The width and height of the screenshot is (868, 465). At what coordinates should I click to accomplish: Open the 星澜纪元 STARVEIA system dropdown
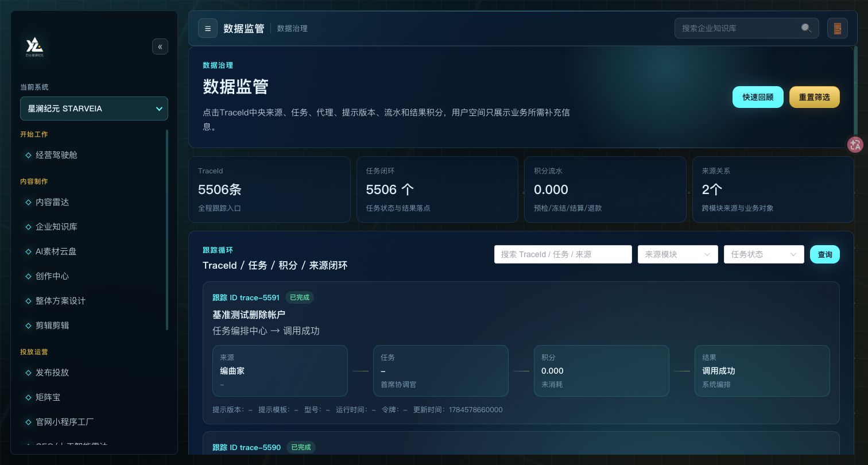point(94,108)
